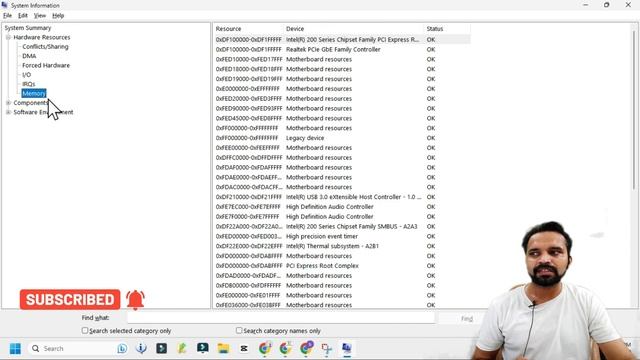Image resolution: width=640 pixels, height=360 pixels.
Task: Select High Definition Audio Controller 0xFE7F0000 row
Action: tap(342, 217)
